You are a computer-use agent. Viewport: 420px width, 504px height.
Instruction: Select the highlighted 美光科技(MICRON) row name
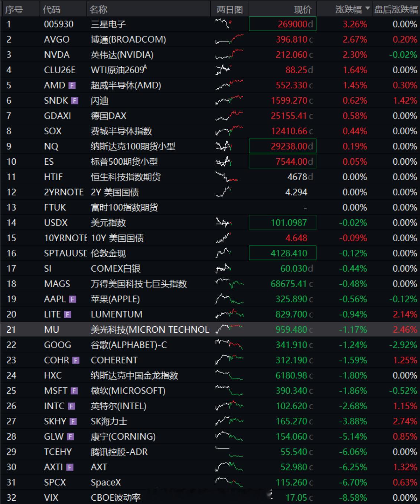[x=150, y=330]
